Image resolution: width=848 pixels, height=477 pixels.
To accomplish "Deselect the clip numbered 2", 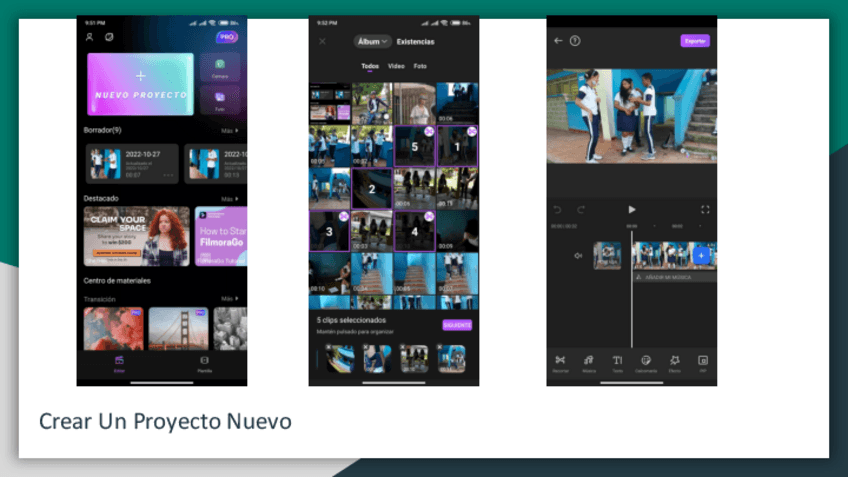I will click(372, 188).
